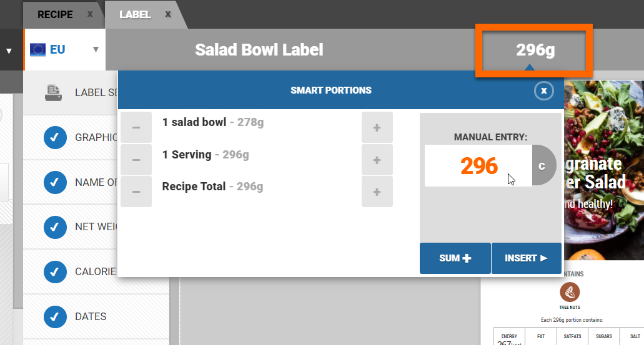Open the EU region dropdown
Screen dimensions: 644x345
pyautogui.click(x=64, y=49)
